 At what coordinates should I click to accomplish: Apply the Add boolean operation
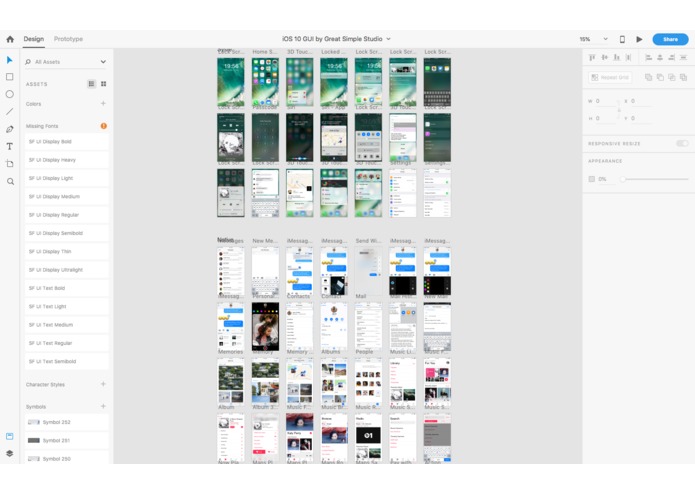pyautogui.click(x=648, y=77)
